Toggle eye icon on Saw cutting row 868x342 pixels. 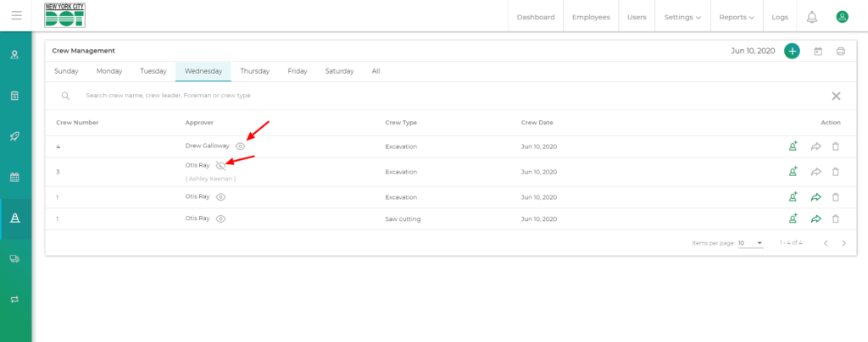(220, 218)
